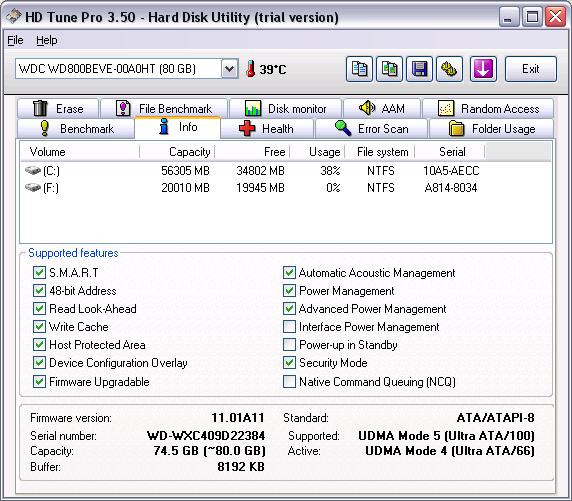Screen dimensions: 572x501
Task: Click the red cross Health icon
Action: coord(247,128)
